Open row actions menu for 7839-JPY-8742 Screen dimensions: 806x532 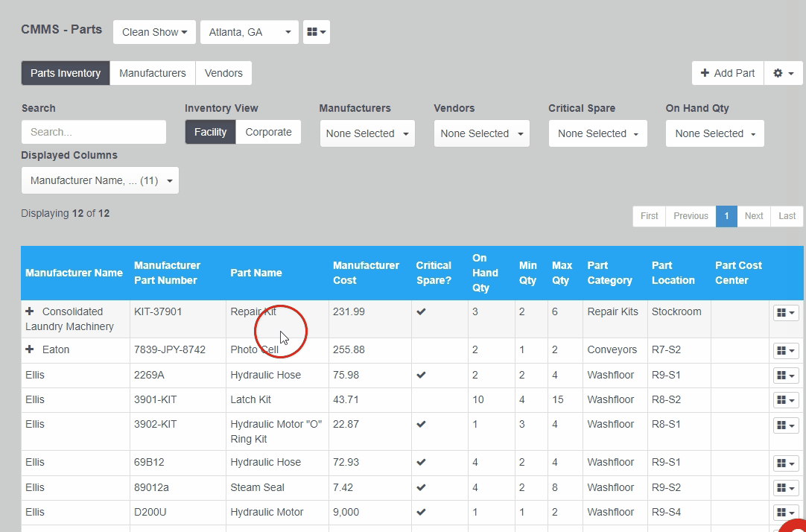pyautogui.click(x=786, y=350)
